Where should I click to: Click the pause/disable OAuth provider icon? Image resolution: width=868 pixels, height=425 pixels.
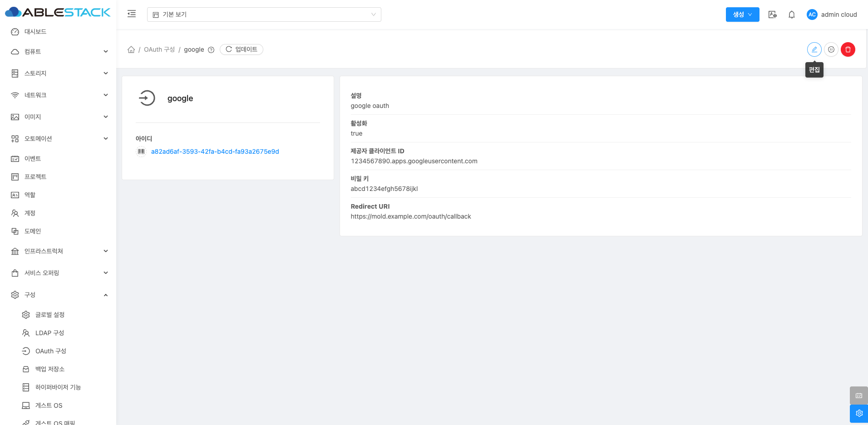[x=831, y=49]
